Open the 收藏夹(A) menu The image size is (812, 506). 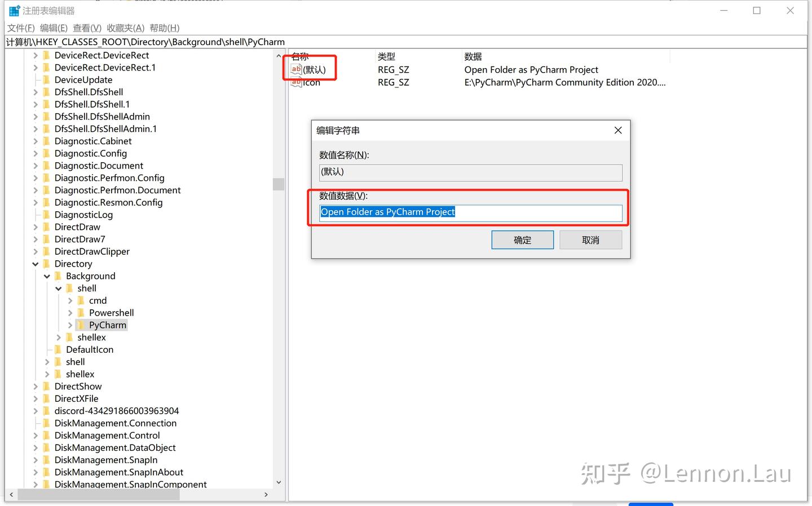tap(125, 28)
